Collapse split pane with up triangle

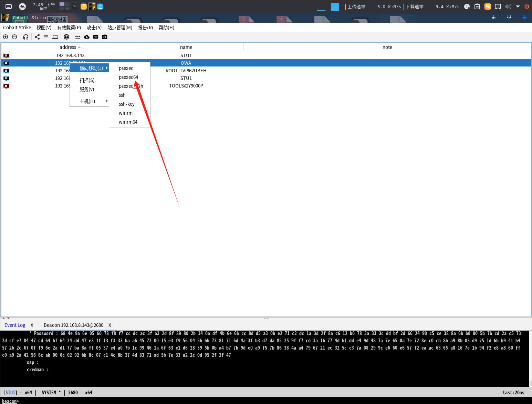(4, 318)
